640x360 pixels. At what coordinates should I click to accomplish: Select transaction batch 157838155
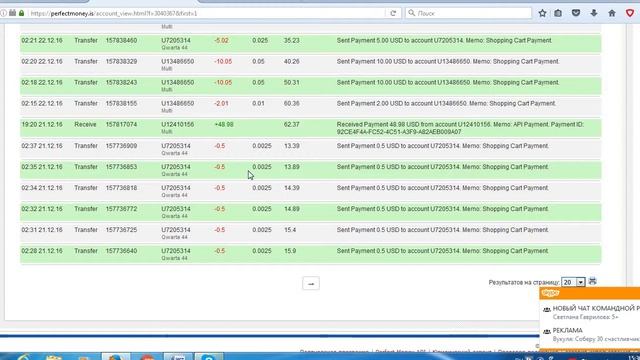(121, 104)
